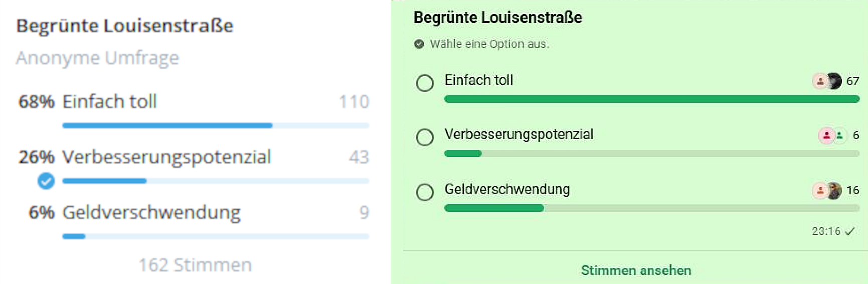Click the green Geldverschwendung progress bar
This screenshot has width=868, height=284.
click(x=494, y=208)
